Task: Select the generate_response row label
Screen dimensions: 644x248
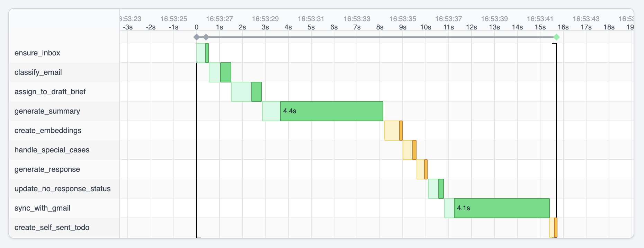Action: tap(47, 169)
